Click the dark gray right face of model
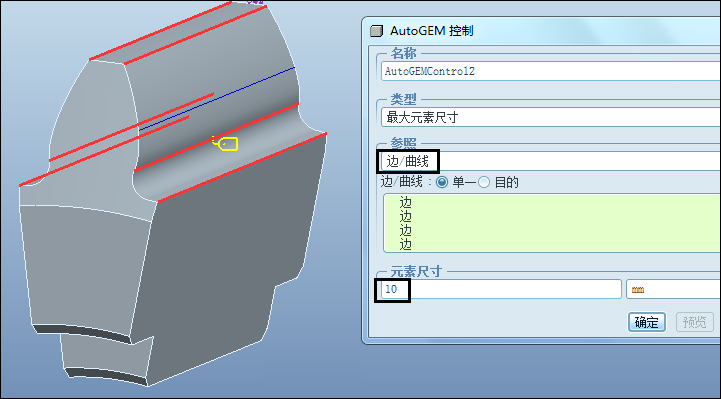The height and width of the screenshot is (399, 721). click(x=230, y=257)
